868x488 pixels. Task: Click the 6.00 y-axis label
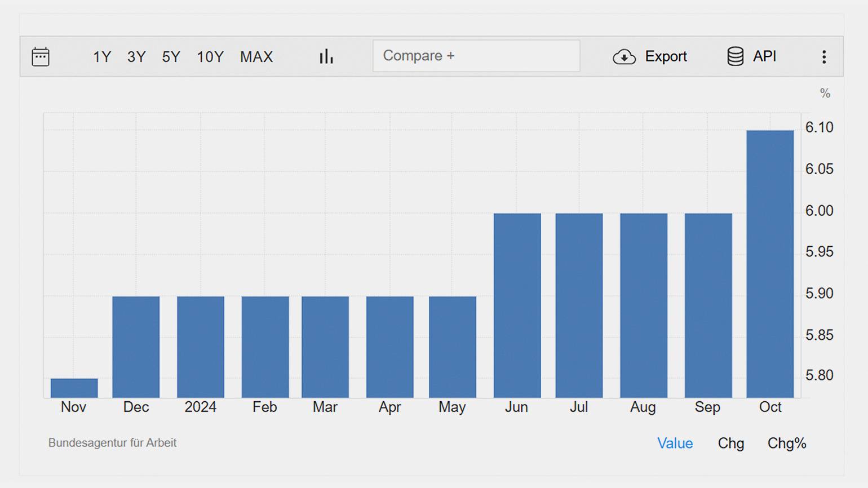[819, 211]
